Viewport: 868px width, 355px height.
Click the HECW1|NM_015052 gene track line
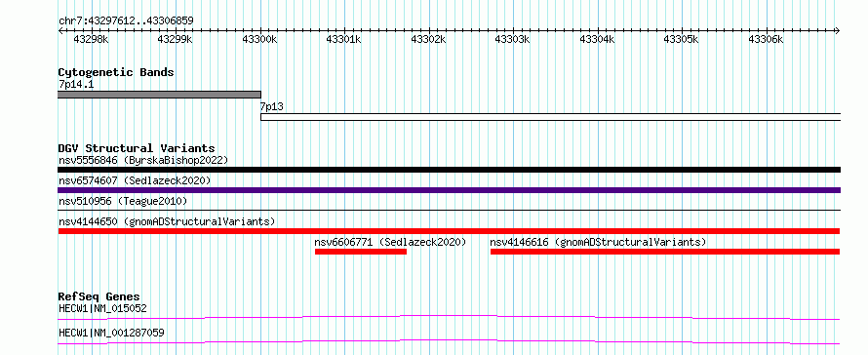(450, 317)
